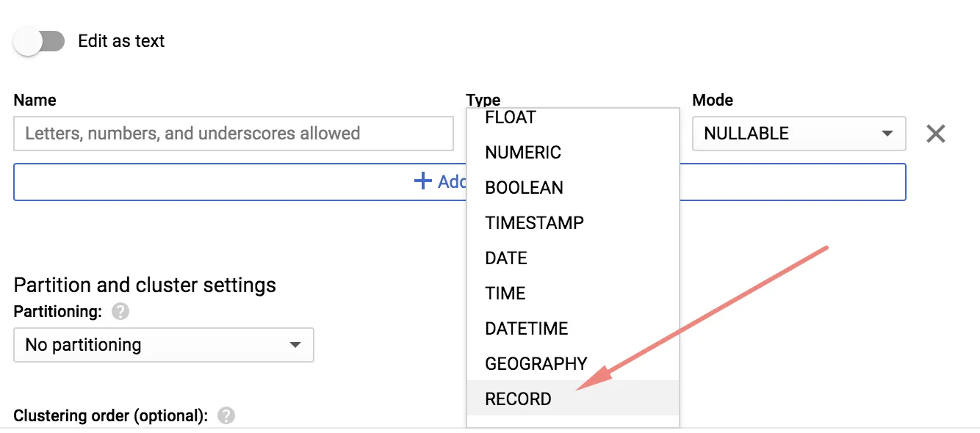Select DATE type option
The height and width of the screenshot is (433, 980).
tap(506, 258)
